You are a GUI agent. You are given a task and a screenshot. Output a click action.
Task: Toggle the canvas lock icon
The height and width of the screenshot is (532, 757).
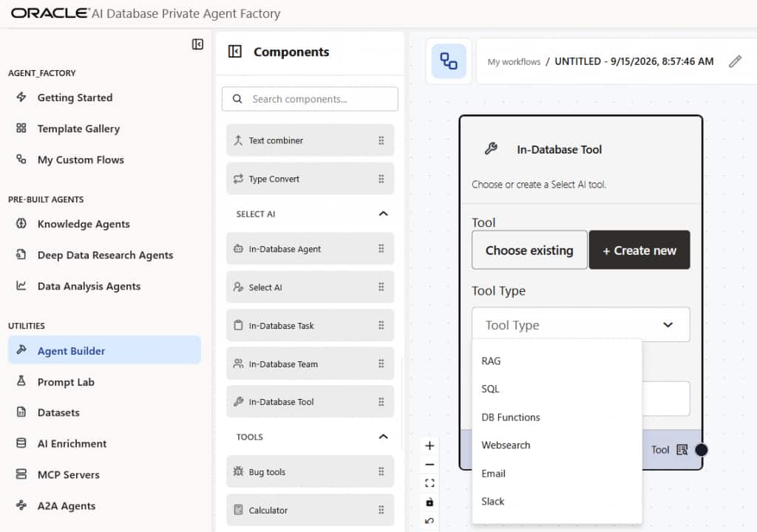430,502
